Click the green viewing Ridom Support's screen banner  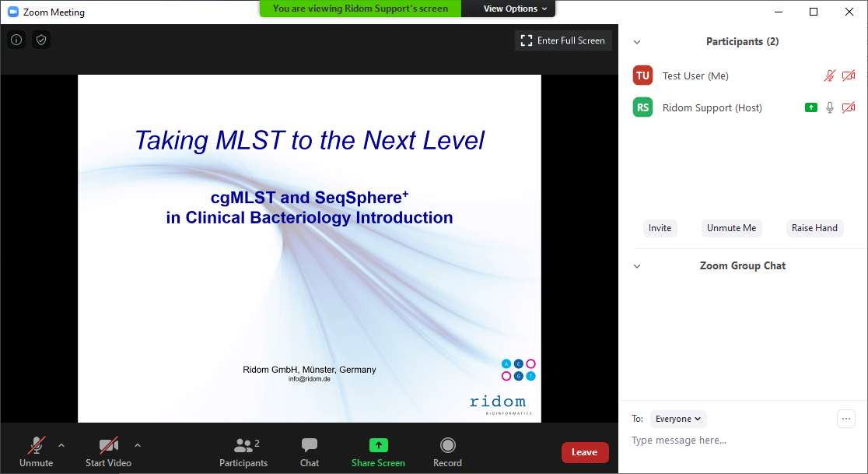(360, 9)
